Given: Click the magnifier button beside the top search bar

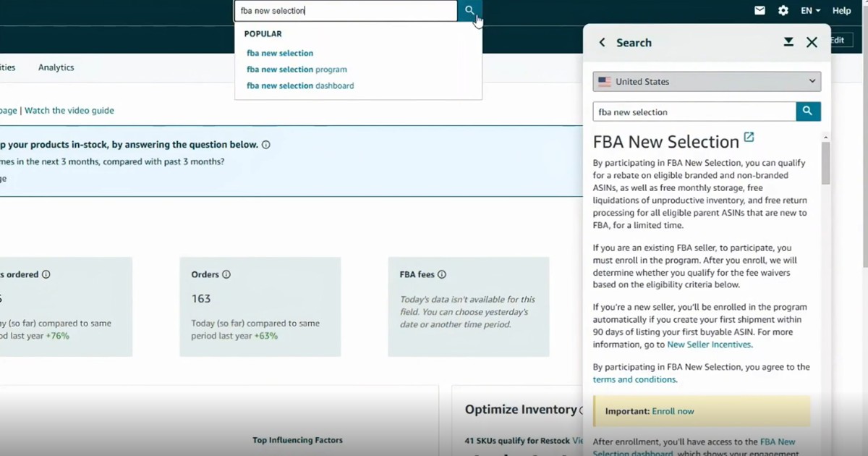Looking at the screenshot, I should (x=469, y=11).
